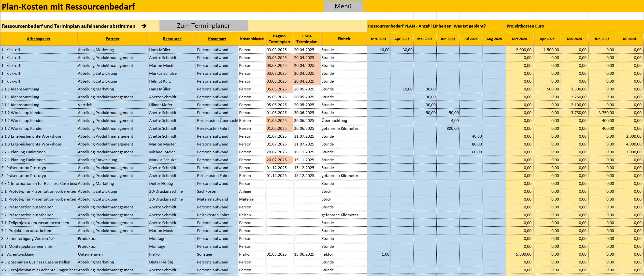
Task: Select 2.250,00 Mai 2025 cost cell
Action: tap(574, 97)
